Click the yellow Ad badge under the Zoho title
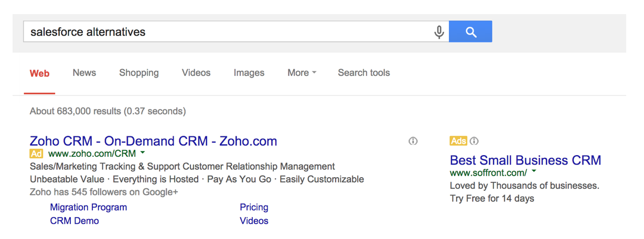 [36, 154]
